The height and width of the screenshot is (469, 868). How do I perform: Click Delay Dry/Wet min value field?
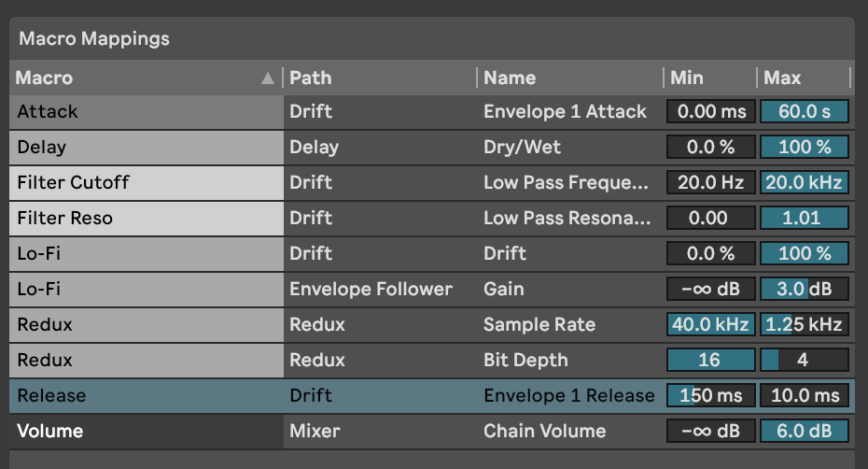pos(711,147)
